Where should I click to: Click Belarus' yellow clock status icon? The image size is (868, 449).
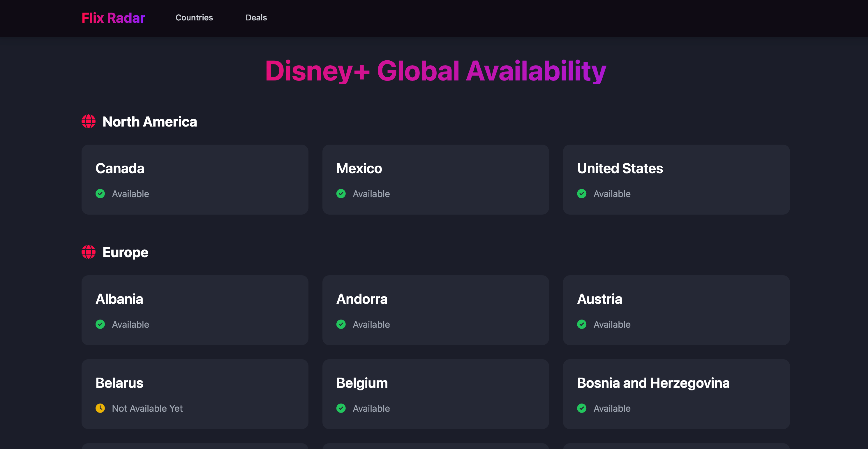100,408
